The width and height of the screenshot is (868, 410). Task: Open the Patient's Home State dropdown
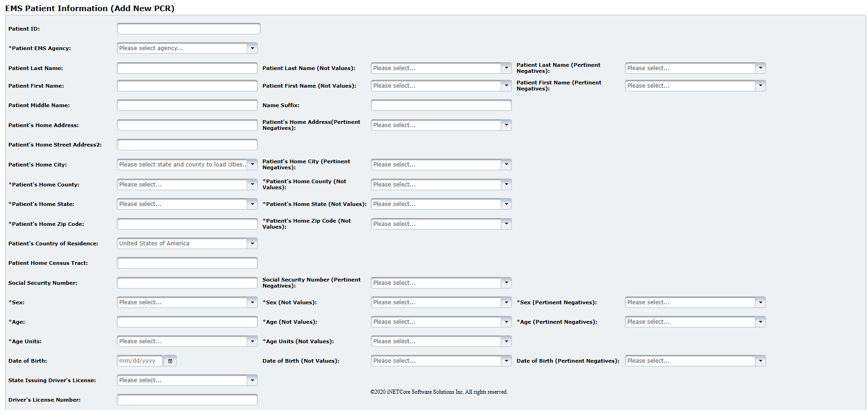point(187,204)
